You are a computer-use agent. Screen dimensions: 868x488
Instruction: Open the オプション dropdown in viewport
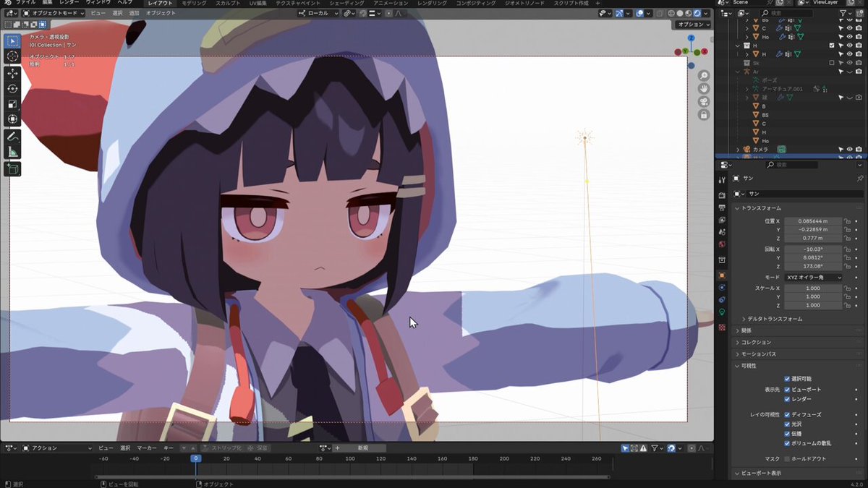point(694,25)
